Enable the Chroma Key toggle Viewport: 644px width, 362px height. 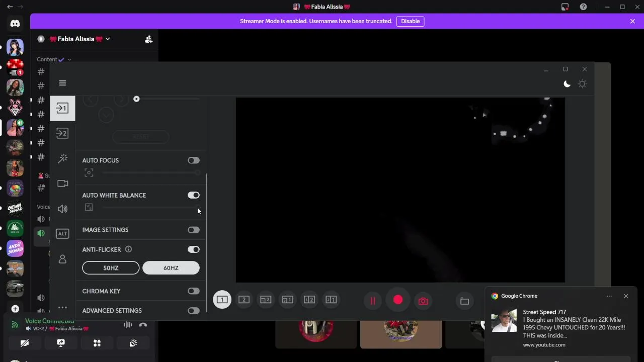click(x=194, y=291)
